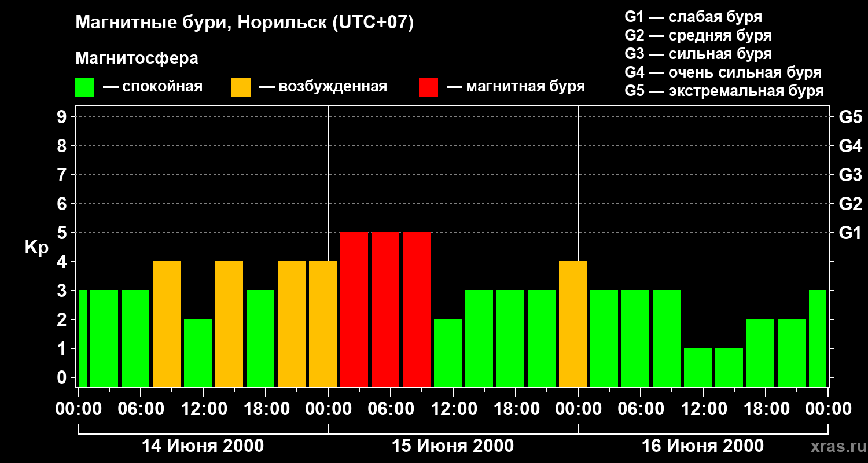Select the 'G3 — сильная буря' legend line

coord(698,54)
